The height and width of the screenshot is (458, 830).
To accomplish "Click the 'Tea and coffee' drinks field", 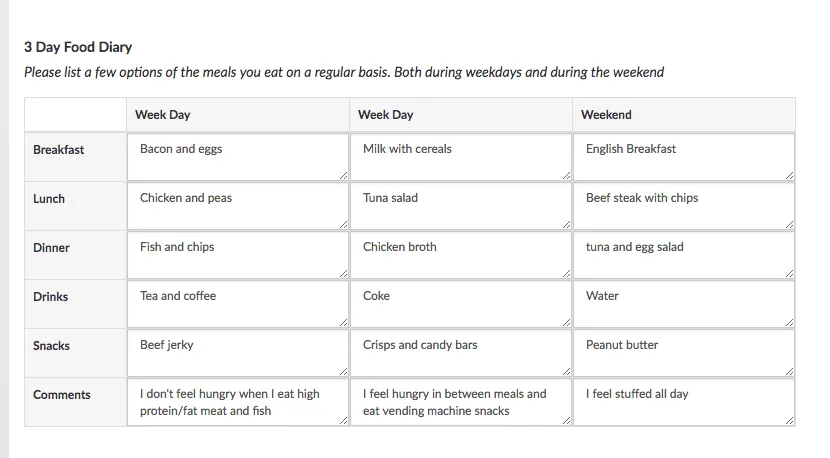I will pos(237,305).
